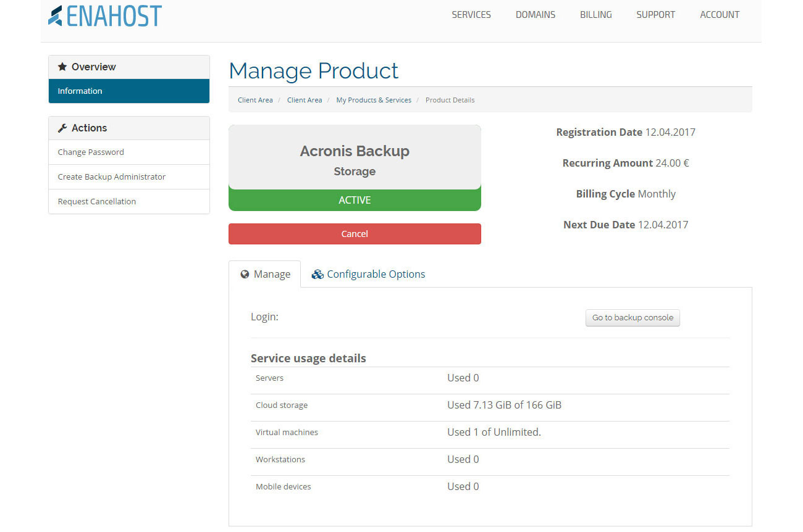Open the SUPPORT menu

click(655, 15)
